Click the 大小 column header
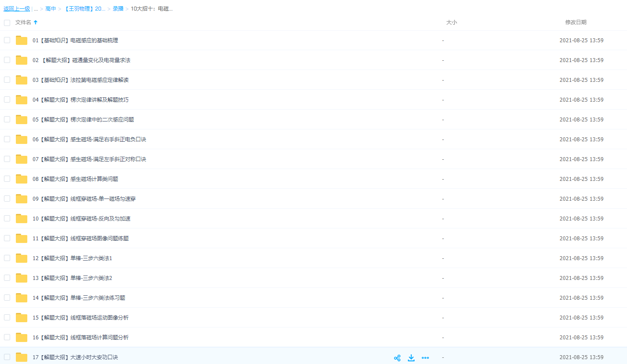Viewport: 627px width, 364px height. pos(451,22)
